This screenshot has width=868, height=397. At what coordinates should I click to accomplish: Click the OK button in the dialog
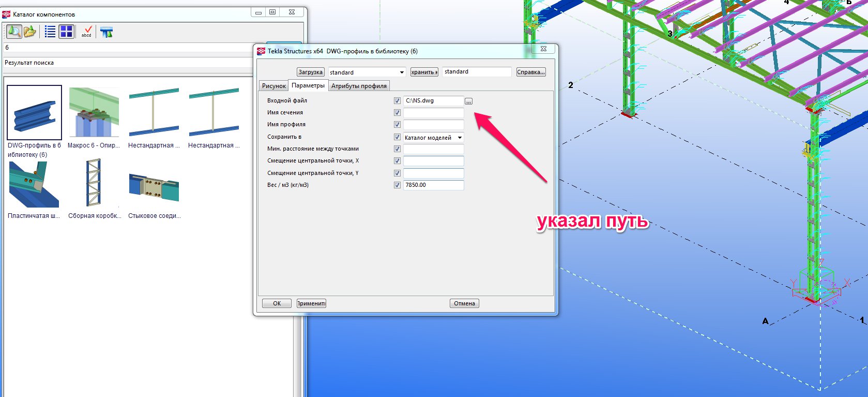277,303
